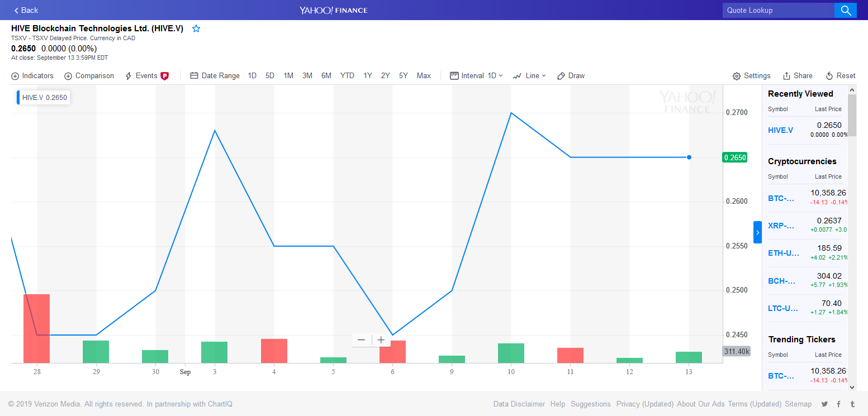868x416 pixels.
Task: Open chart Settings gear
Action: (x=751, y=76)
